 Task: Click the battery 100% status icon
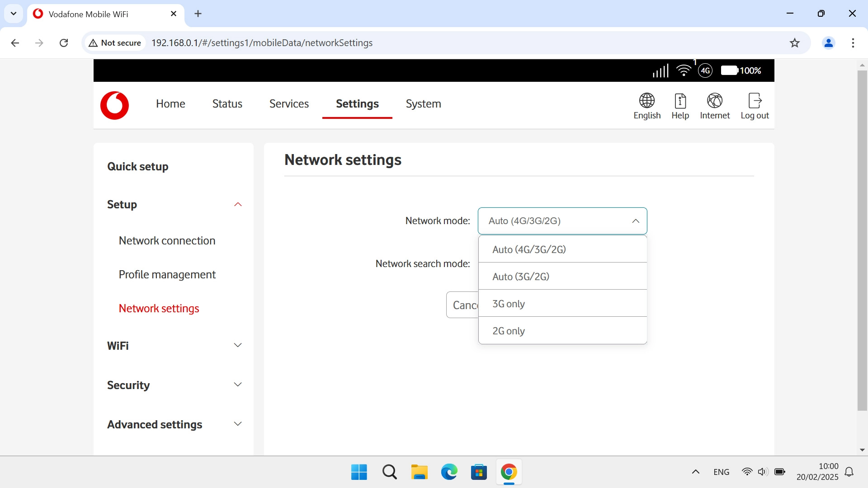pyautogui.click(x=729, y=70)
